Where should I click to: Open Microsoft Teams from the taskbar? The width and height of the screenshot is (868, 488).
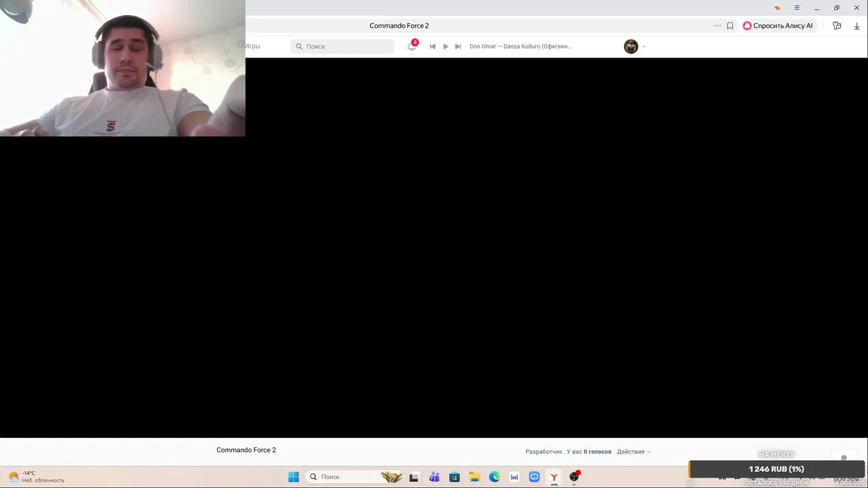pyautogui.click(x=434, y=476)
